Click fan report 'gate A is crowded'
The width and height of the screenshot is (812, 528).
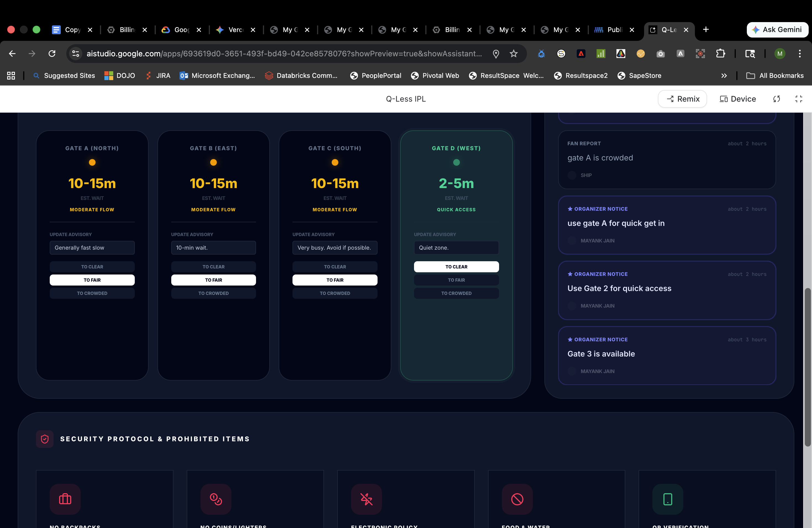pyautogui.click(x=600, y=158)
